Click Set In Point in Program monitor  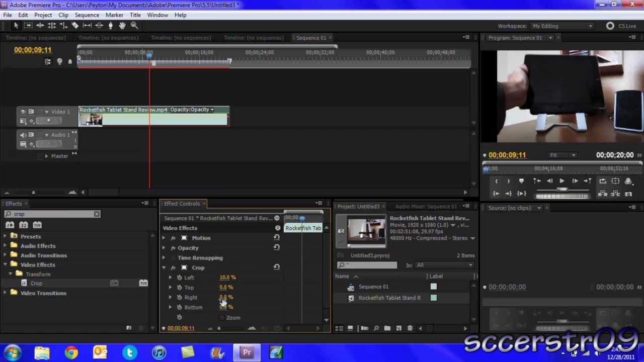click(496, 181)
